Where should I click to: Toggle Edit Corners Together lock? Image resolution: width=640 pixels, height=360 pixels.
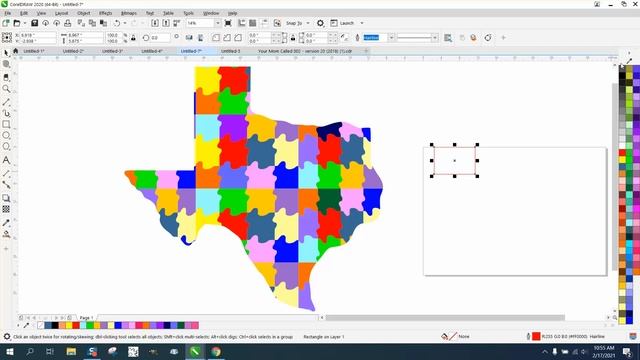pos(293,38)
